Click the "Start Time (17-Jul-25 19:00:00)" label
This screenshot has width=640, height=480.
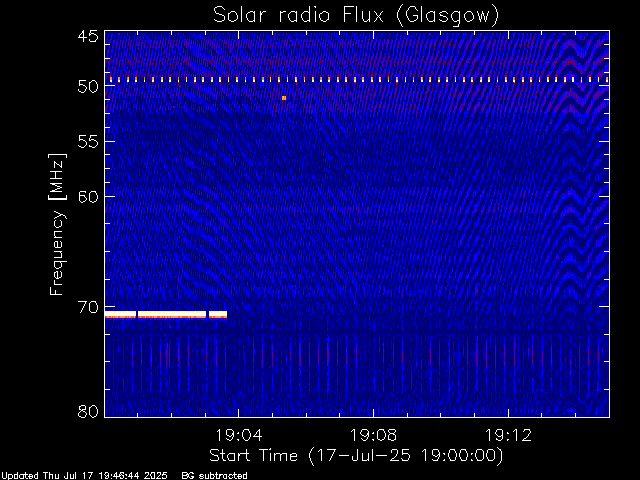click(356, 456)
